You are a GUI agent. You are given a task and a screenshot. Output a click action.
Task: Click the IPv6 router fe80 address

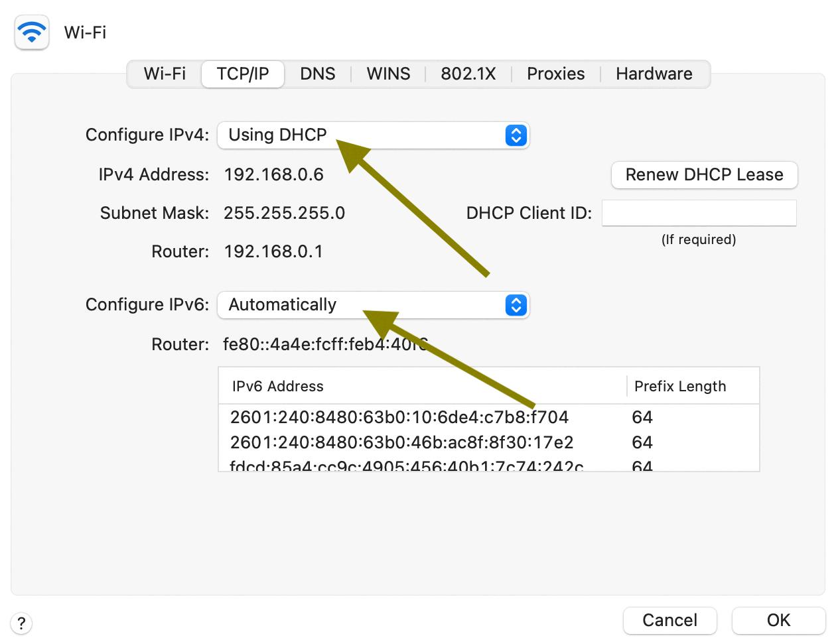coord(325,344)
